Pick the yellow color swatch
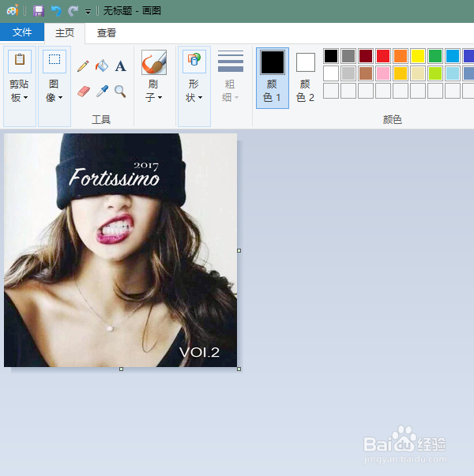The image size is (474, 476). (418, 56)
